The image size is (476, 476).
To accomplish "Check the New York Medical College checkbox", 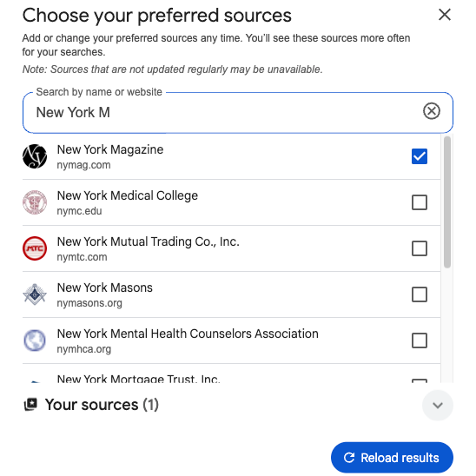I will tap(420, 202).
